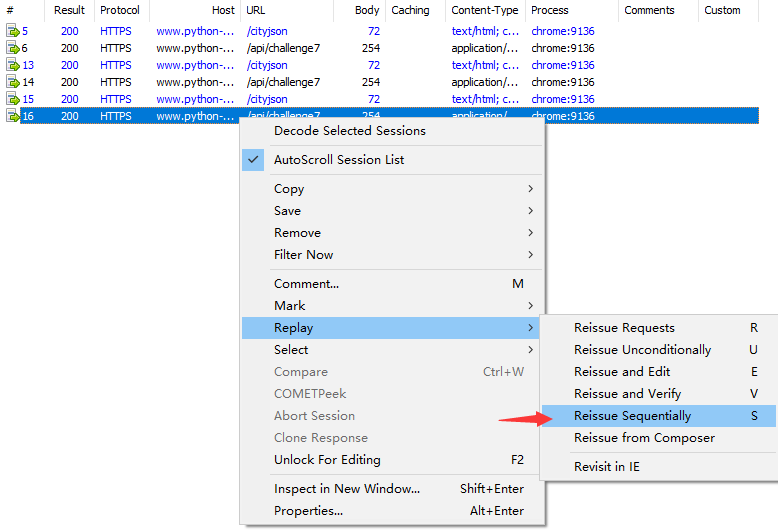Toggle AutoScroll Session List checkmark
The image size is (778, 531).
[x=253, y=160]
